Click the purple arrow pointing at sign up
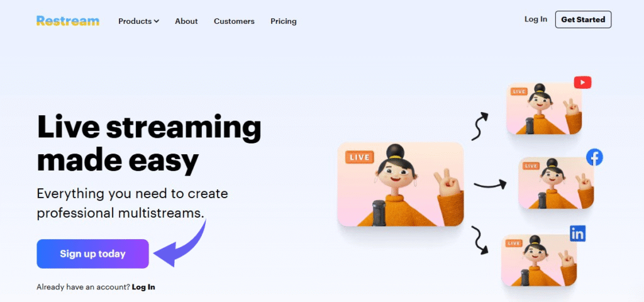 coord(180,245)
